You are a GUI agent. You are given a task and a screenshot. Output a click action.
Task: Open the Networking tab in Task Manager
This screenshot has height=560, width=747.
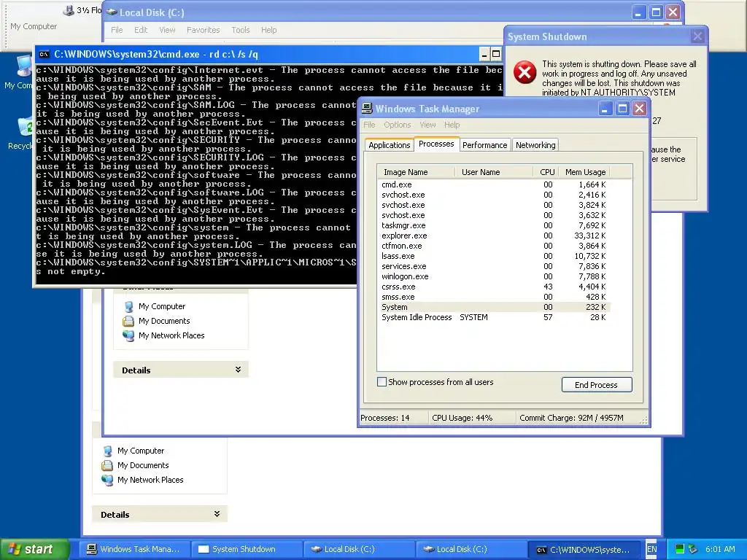click(x=535, y=145)
